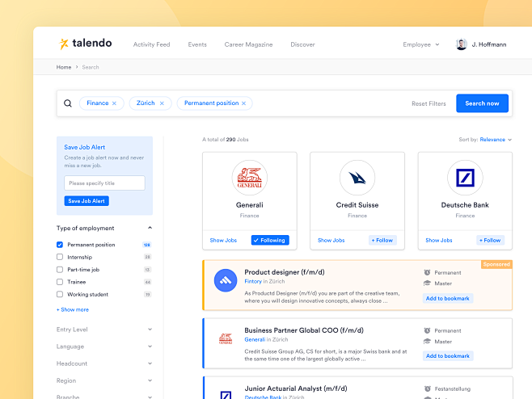
Task: Enable the Part-time job checkbox
Action: [x=60, y=269]
